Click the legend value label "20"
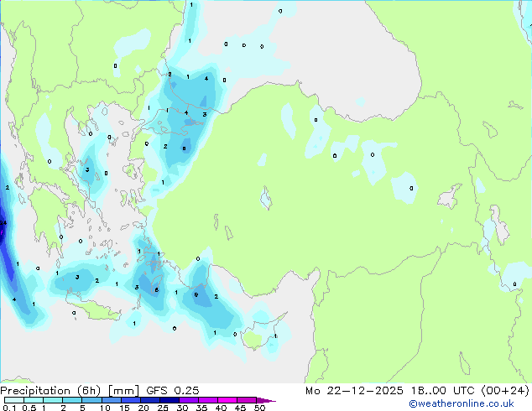The width and height of the screenshot is (532, 411). pos(143,408)
